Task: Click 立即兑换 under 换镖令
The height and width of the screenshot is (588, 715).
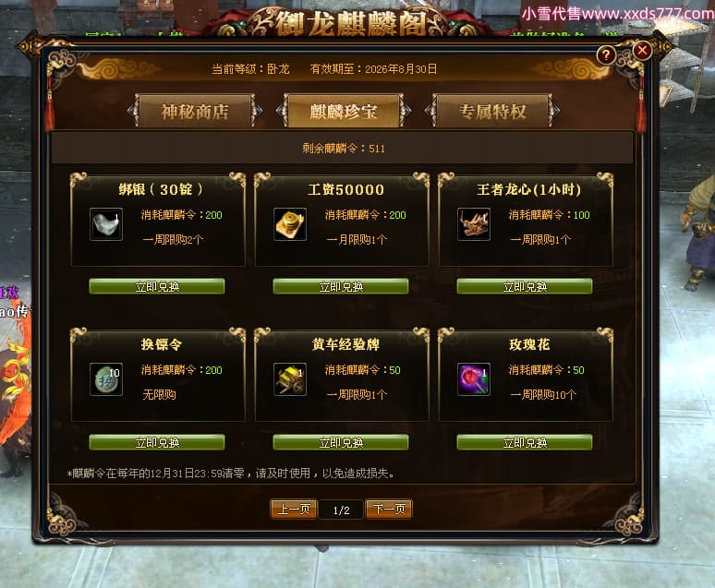Action: pyautogui.click(x=157, y=442)
